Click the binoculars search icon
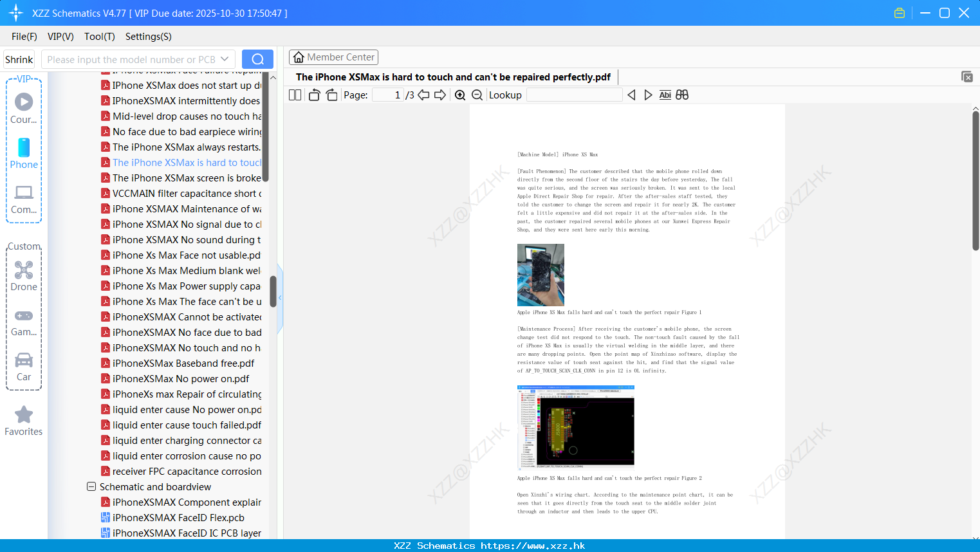The height and width of the screenshot is (552, 980). [682, 95]
